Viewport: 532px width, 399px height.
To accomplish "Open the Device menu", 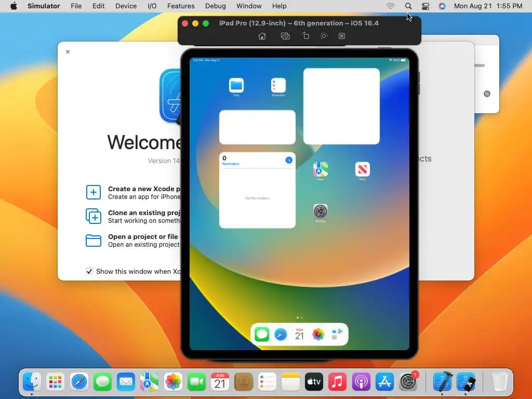I will coord(126,6).
